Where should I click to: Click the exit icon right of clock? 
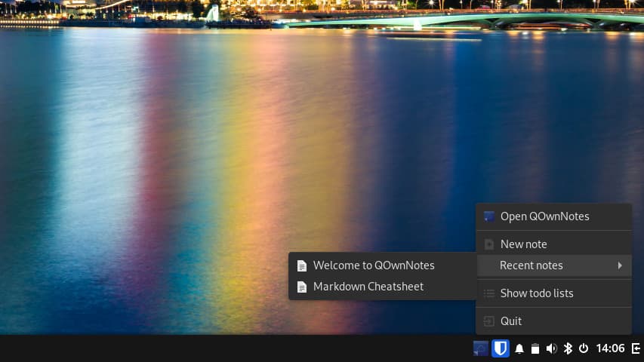(636, 348)
